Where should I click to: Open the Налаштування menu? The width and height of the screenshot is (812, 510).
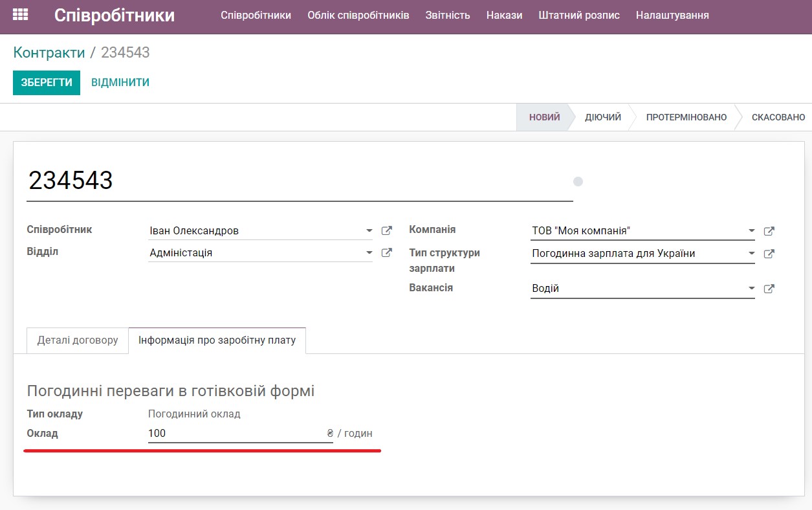point(672,15)
